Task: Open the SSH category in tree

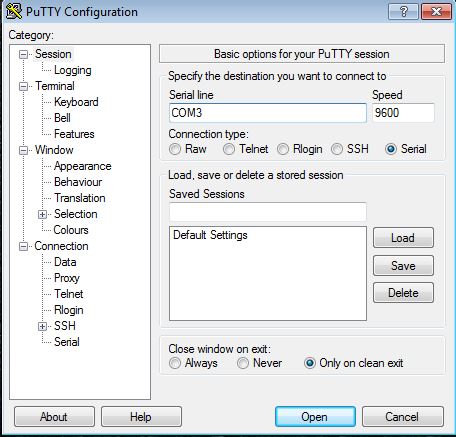Action: [x=65, y=326]
